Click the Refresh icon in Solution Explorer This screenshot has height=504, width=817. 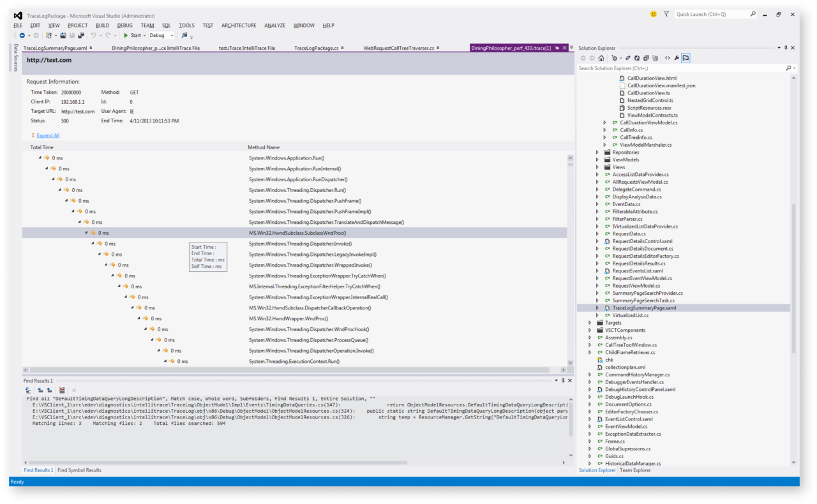coord(637,58)
